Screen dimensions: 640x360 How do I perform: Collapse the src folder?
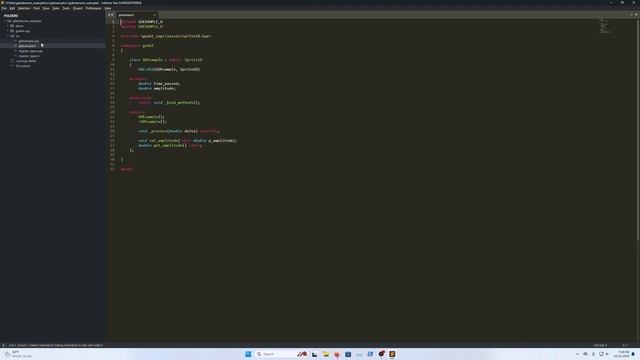8,36
